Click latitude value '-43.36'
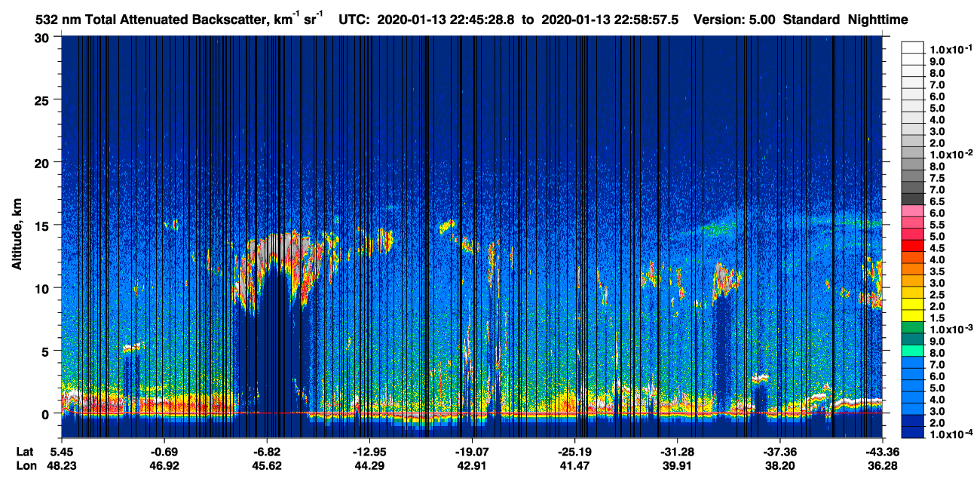The image size is (980, 503). point(882,452)
